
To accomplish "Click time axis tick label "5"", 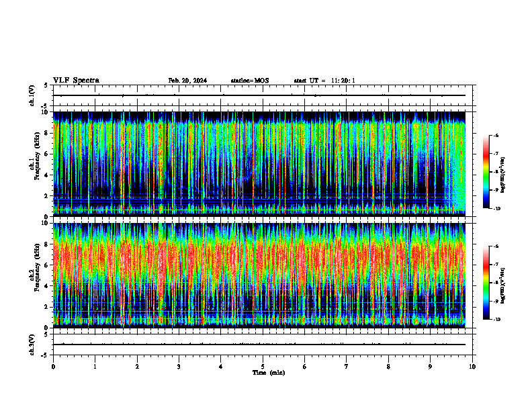I will tap(263, 367).
